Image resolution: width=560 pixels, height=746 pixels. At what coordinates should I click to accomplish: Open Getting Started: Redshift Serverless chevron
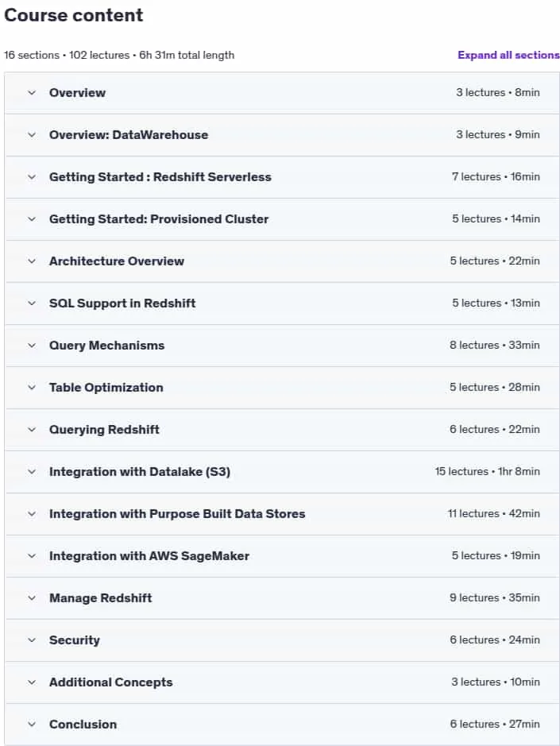pyautogui.click(x=32, y=177)
